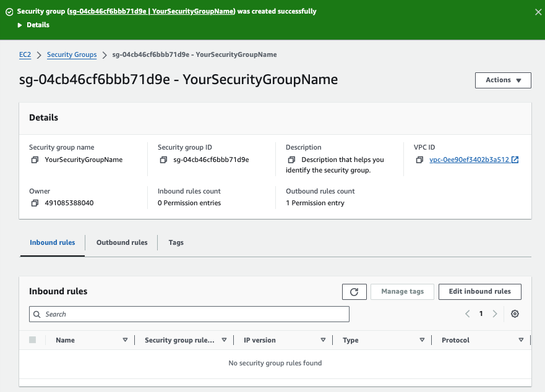Copy the VPC ID value
The width and height of the screenshot is (545, 392).
tap(419, 160)
